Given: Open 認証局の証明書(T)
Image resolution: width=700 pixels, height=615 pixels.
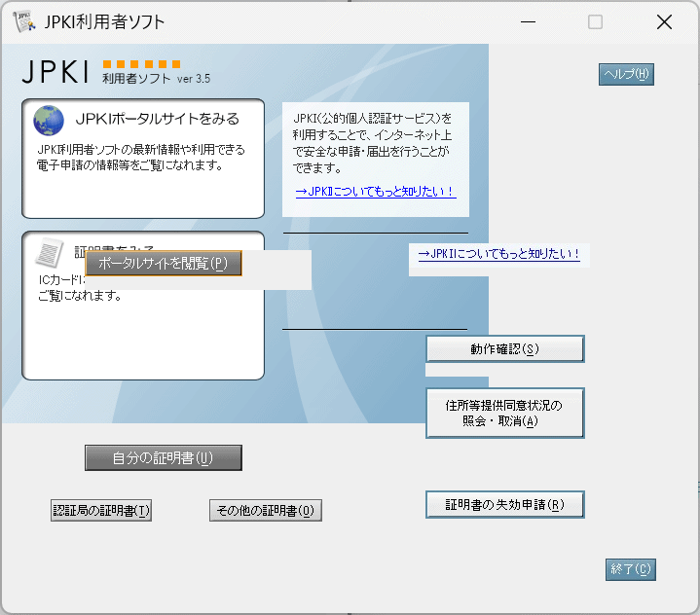Looking at the screenshot, I should 101,510.
